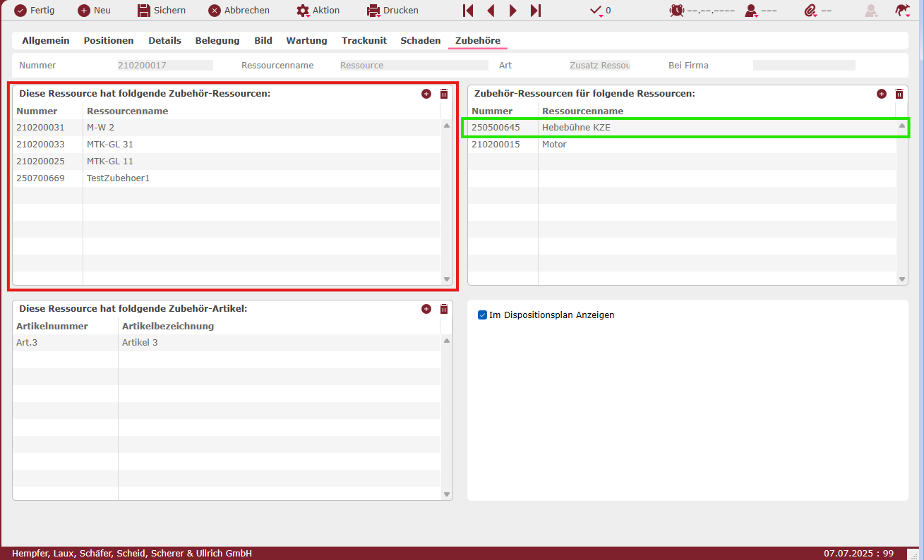924x560 pixels.
Task: Switch to the Positionen tab
Action: [x=109, y=41]
